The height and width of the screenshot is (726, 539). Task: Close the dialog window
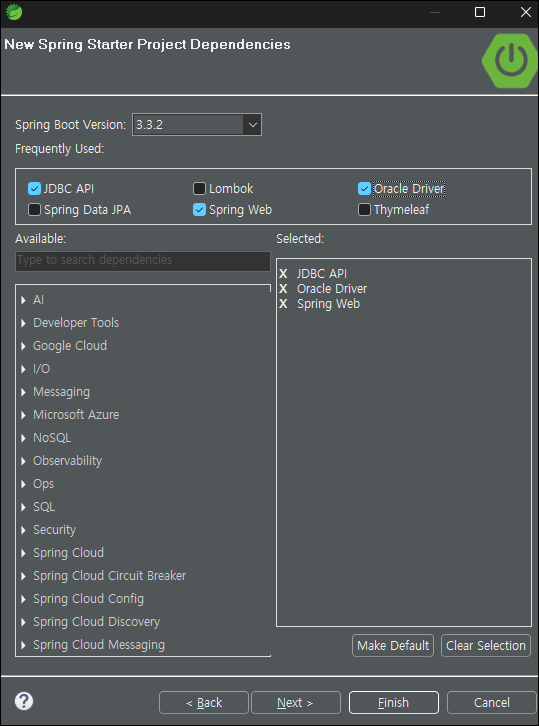click(x=526, y=12)
